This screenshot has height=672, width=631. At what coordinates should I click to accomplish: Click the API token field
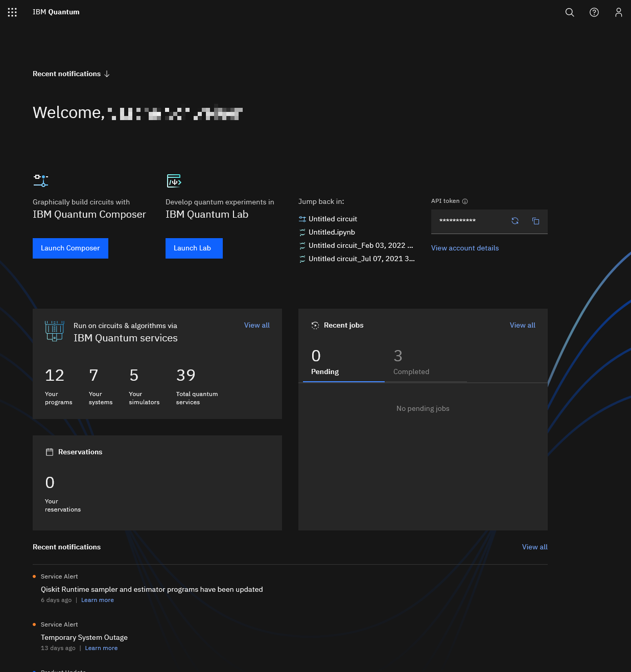pos(489,221)
